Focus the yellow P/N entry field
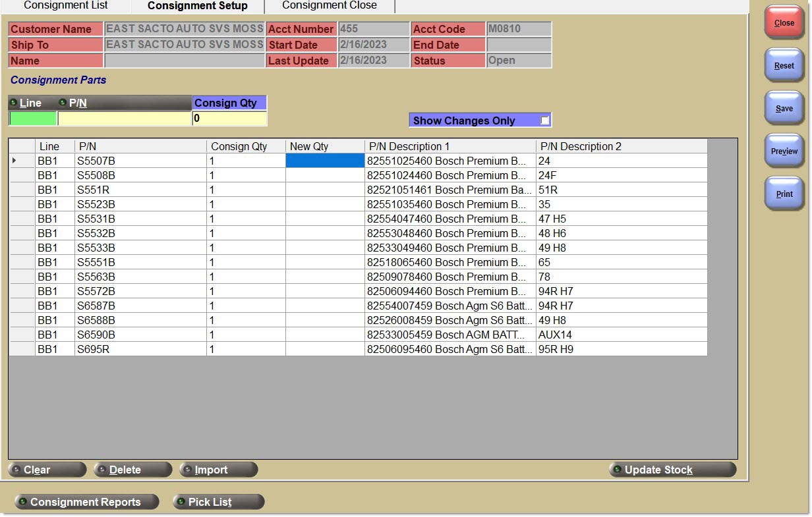812x517 pixels. click(x=125, y=119)
